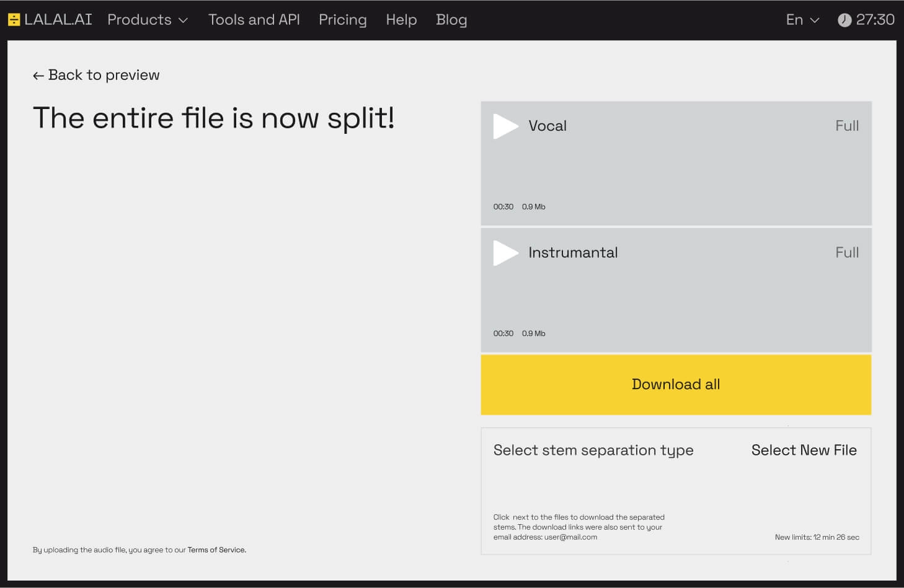904x588 pixels.
Task: Open the Blog page
Action: click(451, 20)
